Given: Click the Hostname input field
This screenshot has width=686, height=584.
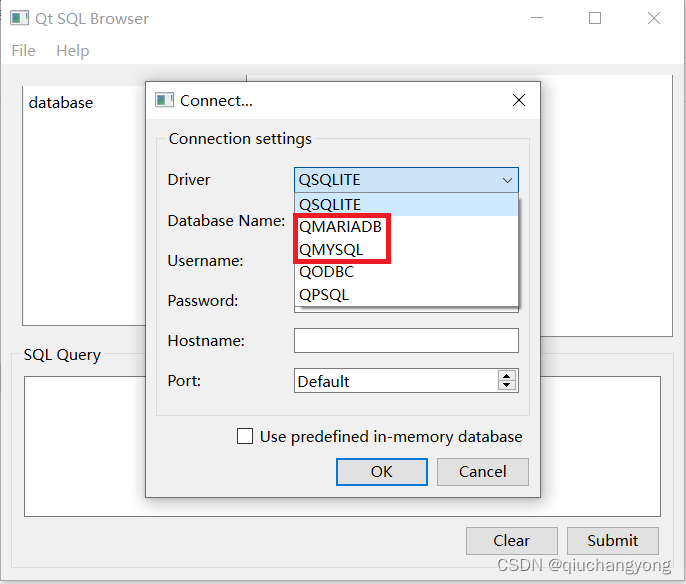Looking at the screenshot, I should (406, 340).
